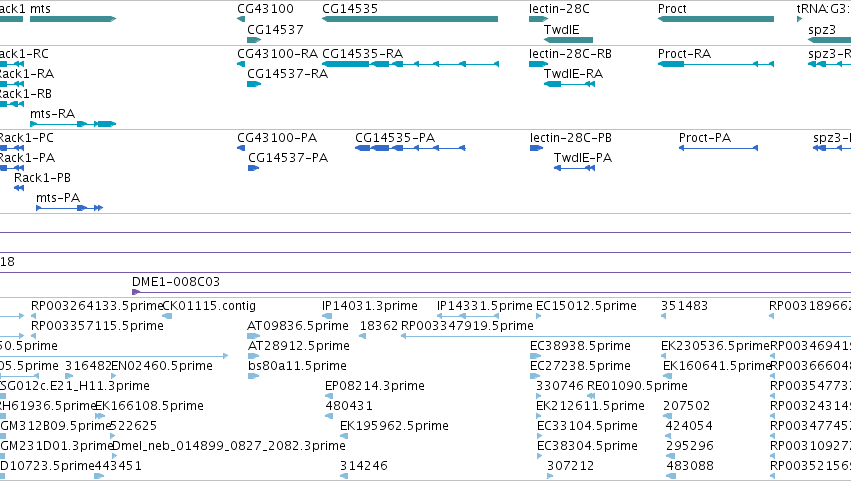Screen dimensions: 851x481
Task: Click the bs80a11.5prime EST label
Action: click(x=297, y=366)
